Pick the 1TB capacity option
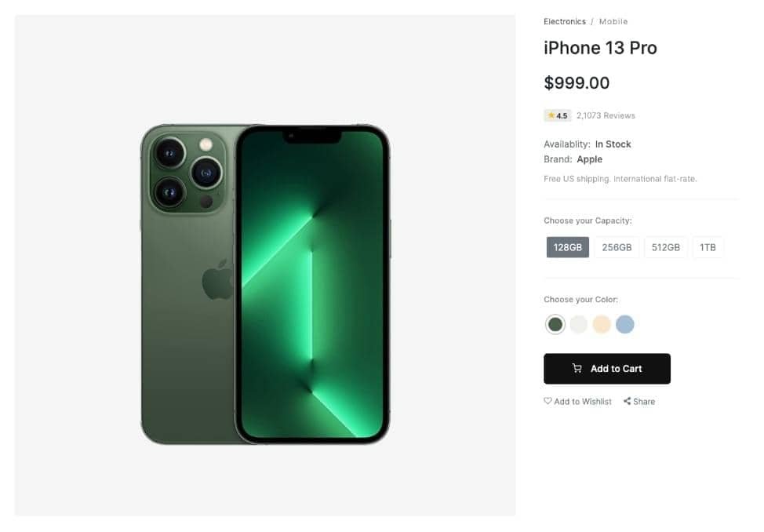 click(708, 248)
